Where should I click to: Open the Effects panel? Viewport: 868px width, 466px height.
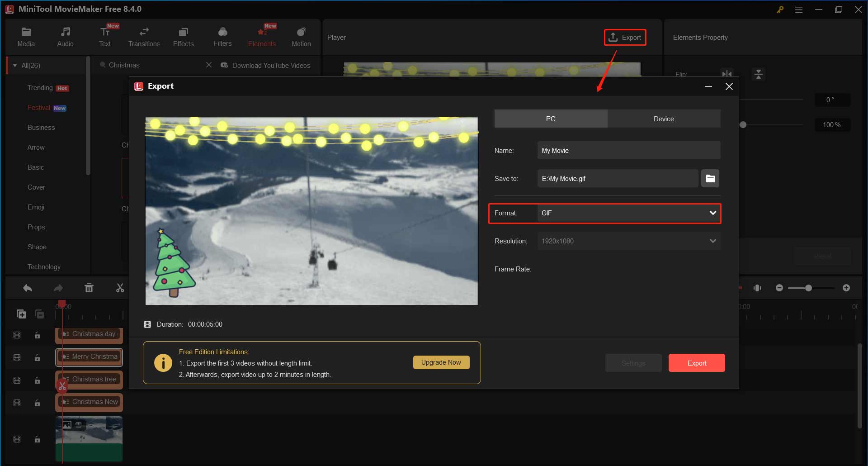183,36
